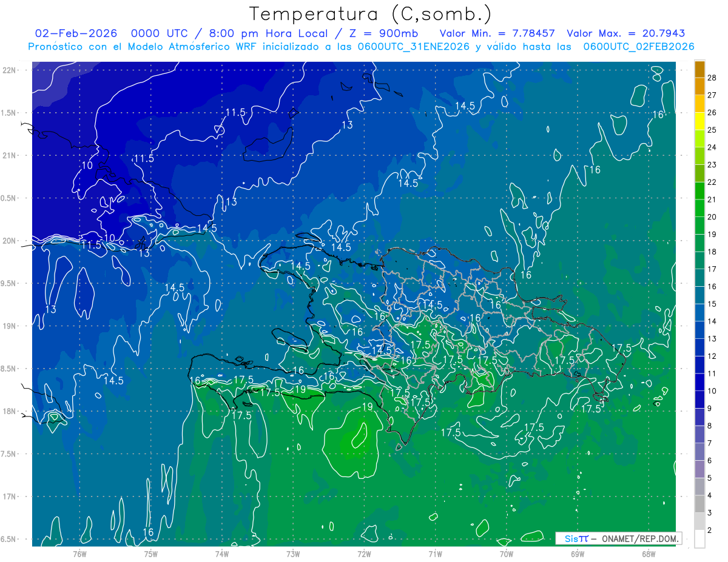The width and height of the screenshot is (728, 562).
Task: Pick the colorbar band between 10 and 11
Action: tap(699, 383)
